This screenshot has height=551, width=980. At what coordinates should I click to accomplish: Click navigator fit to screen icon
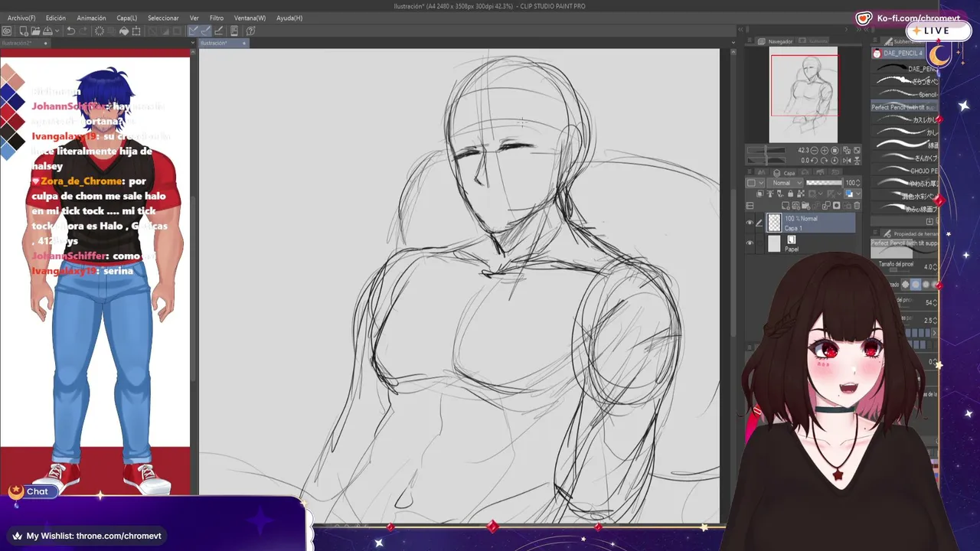pyautogui.click(x=857, y=151)
